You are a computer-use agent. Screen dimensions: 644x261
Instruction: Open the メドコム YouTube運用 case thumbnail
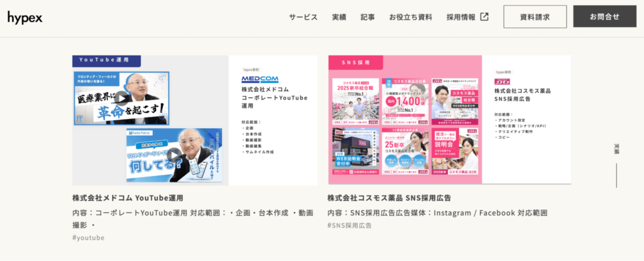point(195,120)
